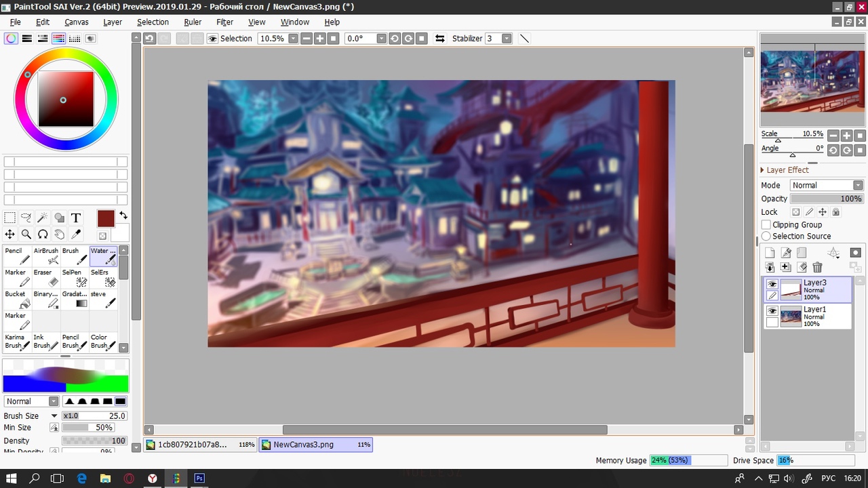This screenshot has height=488, width=868.
Task: Select the Zoom magnifier tool
Action: click(26, 235)
